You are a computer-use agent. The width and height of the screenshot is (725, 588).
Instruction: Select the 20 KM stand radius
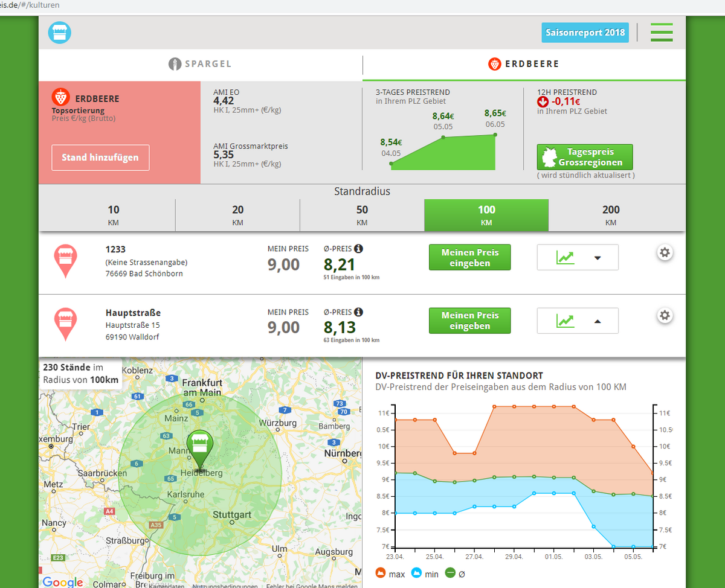point(238,215)
